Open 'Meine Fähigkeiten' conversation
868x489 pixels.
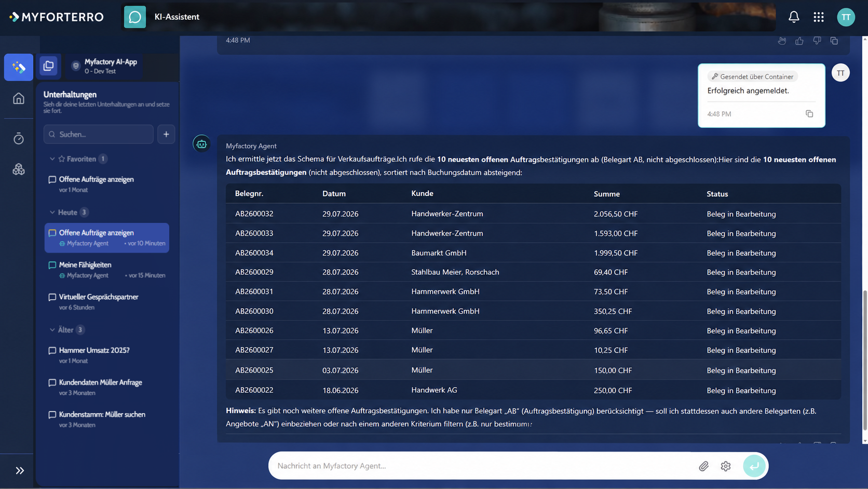point(107,270)
